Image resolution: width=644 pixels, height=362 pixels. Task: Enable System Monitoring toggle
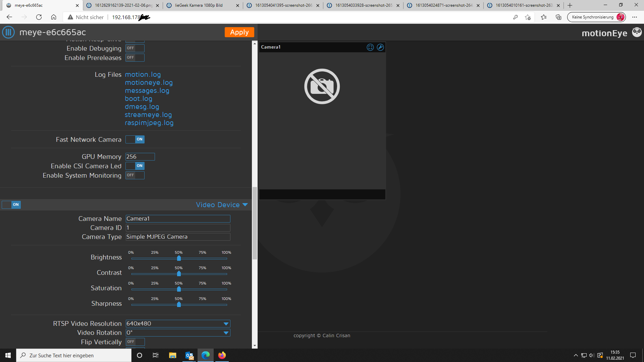[135, 175]
